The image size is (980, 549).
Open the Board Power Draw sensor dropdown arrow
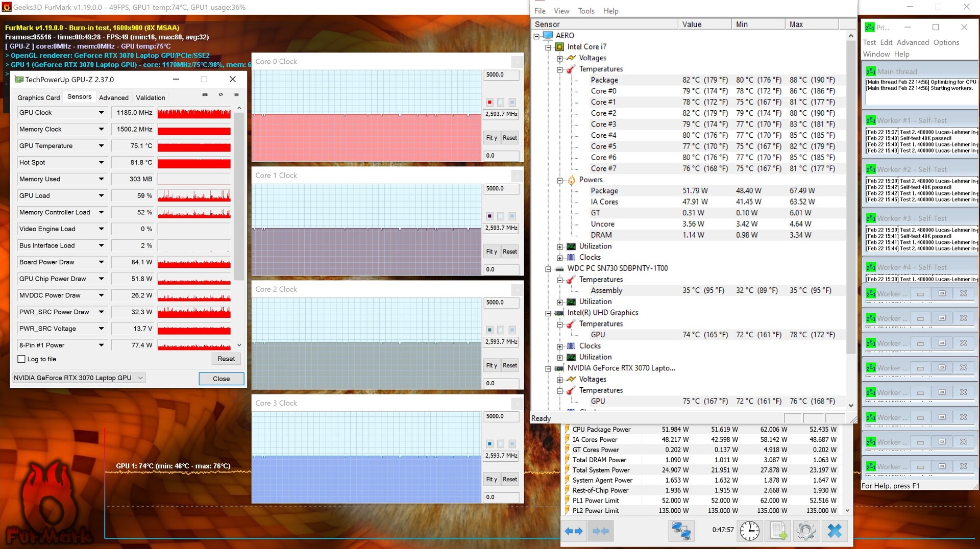101,262
